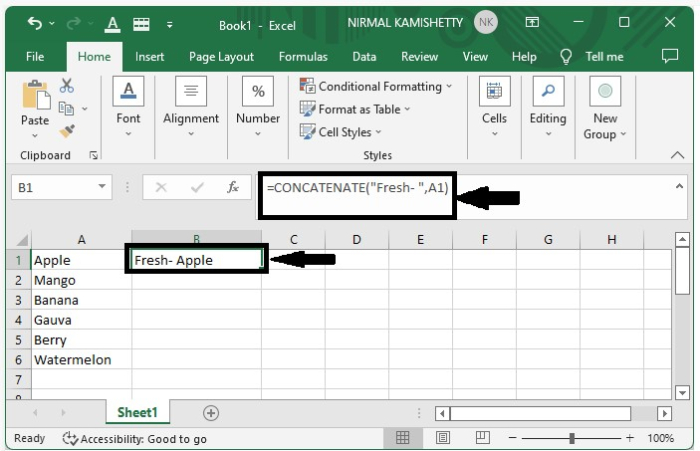Open the File menu
Image resolution: width=700 pixels, height=451 pixels.
coord(35,57)
